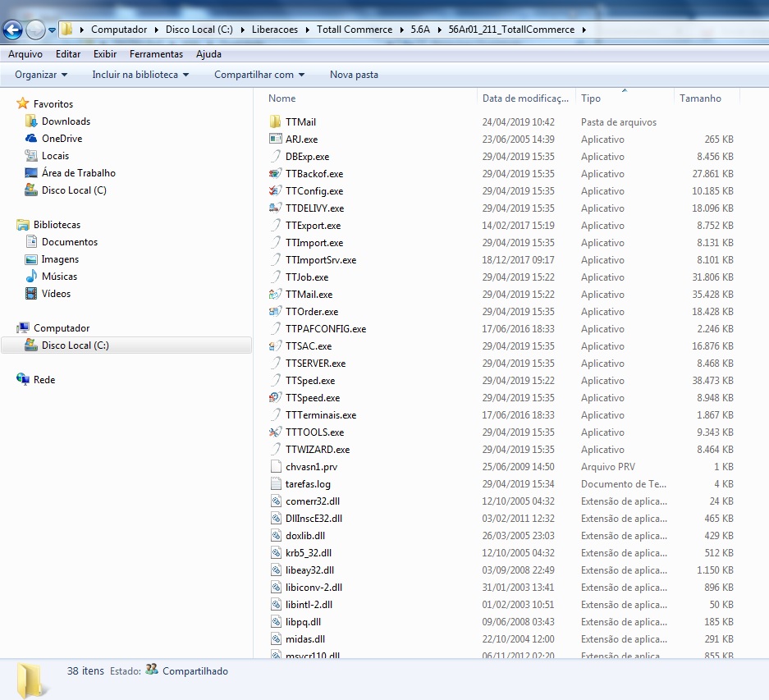This screenshot has height=700, width=769.
Task: Click the Nova pasta button
Action: (x=354, y=75)
